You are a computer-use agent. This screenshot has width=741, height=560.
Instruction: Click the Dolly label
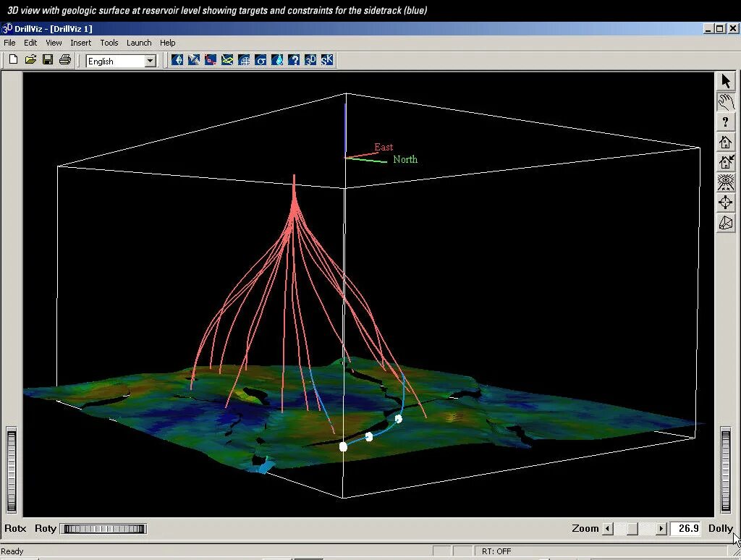click(720, 528)
